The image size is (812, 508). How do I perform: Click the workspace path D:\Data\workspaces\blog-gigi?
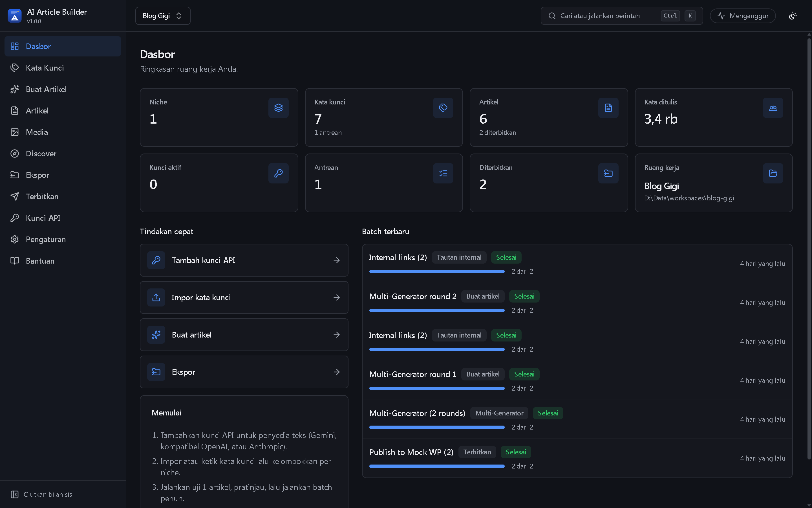pyautogui.click(x=689, y=198)
